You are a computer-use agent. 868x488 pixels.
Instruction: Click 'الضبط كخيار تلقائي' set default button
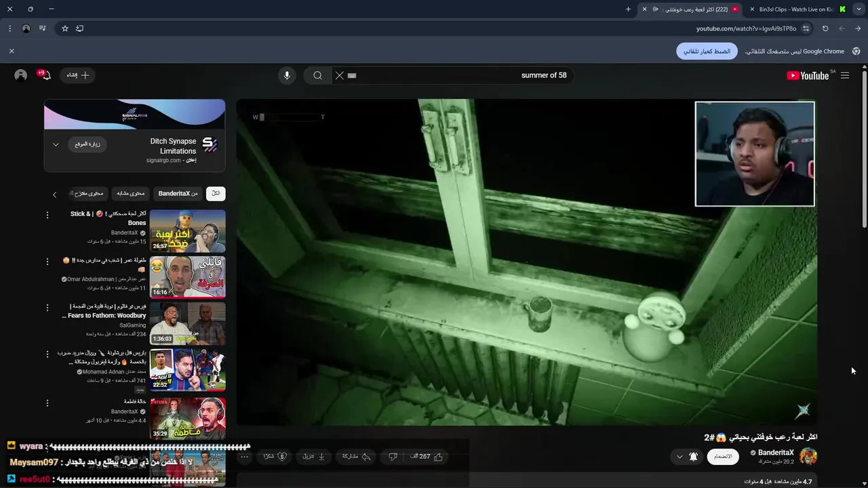pyautogui.click(x=707, y=52)
